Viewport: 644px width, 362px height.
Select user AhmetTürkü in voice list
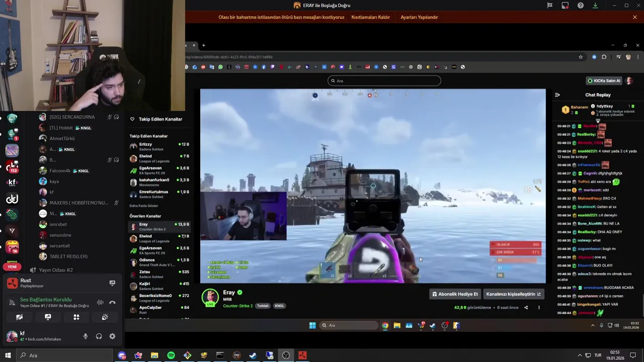(x=62, y=138)
